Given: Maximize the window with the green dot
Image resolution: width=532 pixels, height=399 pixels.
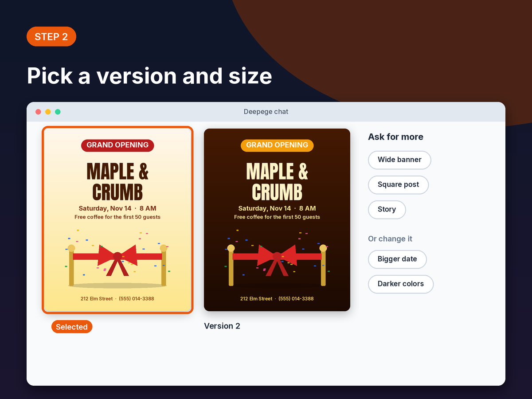Looking at the screenshot, I should point(58,112).
